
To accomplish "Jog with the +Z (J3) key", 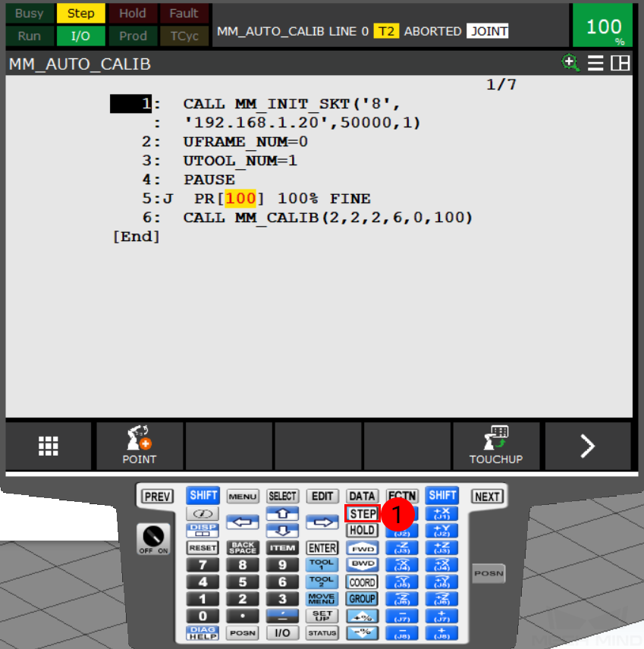I will coord(442,548).
